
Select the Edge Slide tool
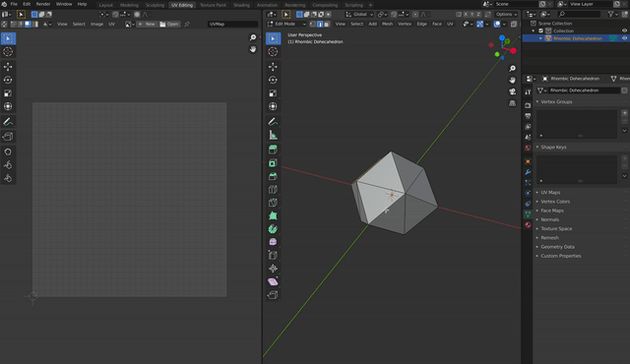coord(273,255)
